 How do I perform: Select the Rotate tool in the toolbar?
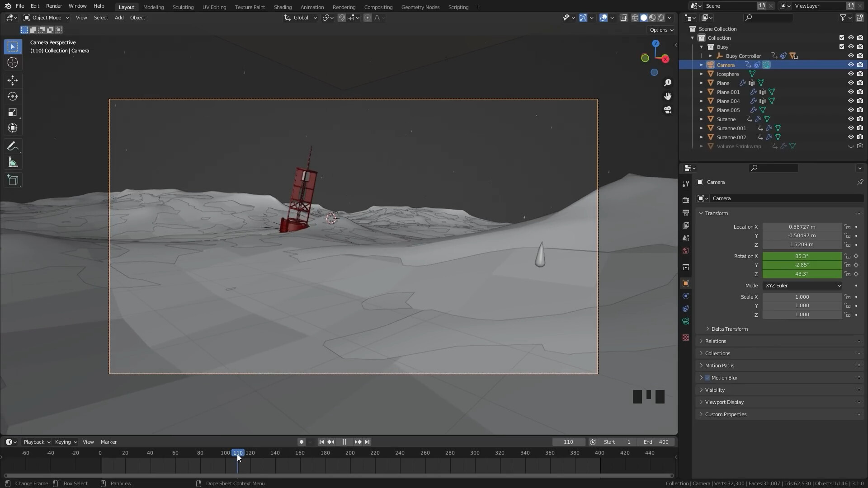[12, 96]
